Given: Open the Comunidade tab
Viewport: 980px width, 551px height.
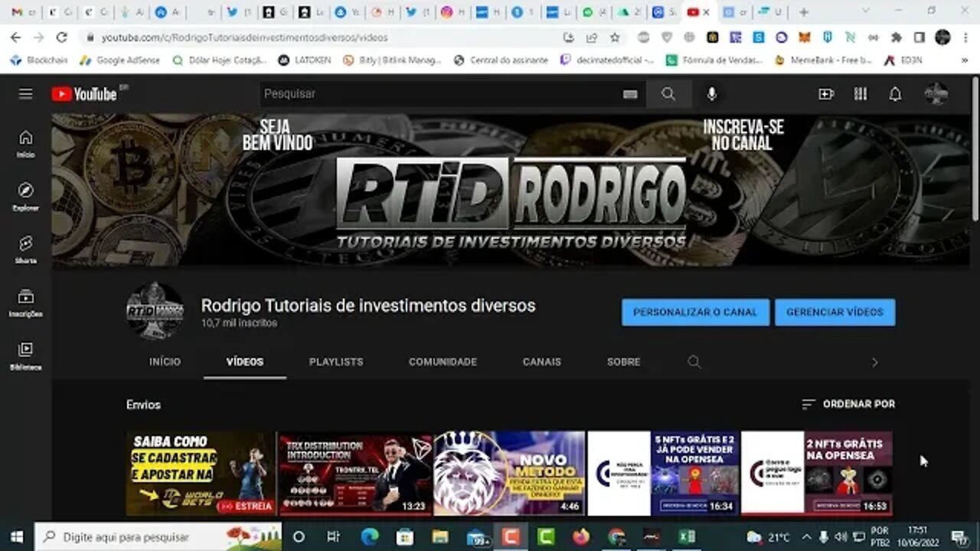Looking at the screenshot, I should point(443,362).
